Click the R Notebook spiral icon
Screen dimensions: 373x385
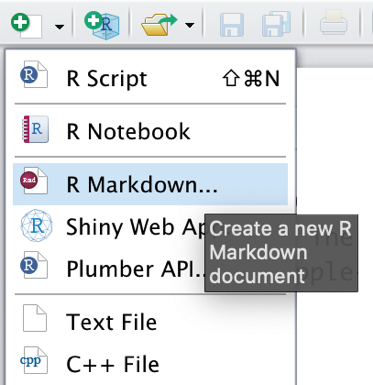[x=35, y=129]
